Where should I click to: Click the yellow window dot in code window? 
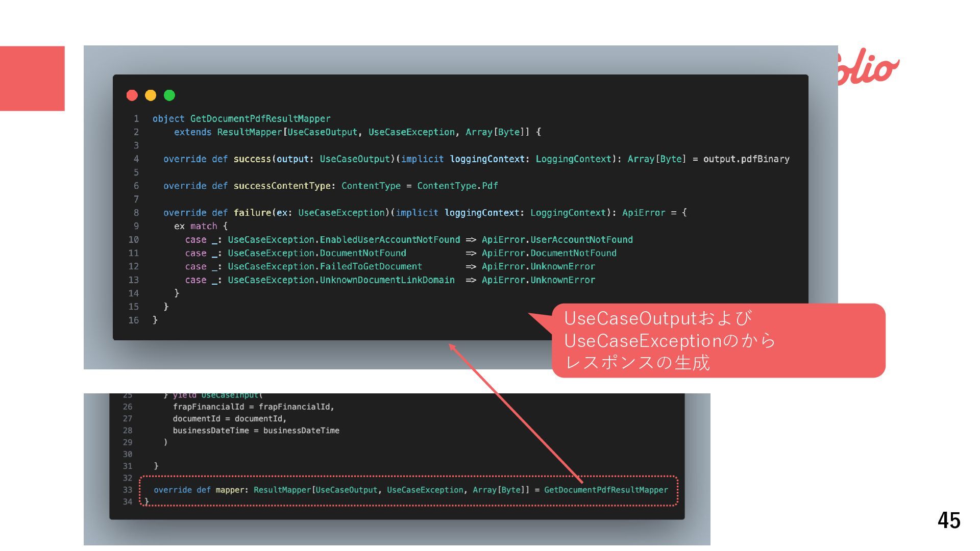tap(151, 95)
